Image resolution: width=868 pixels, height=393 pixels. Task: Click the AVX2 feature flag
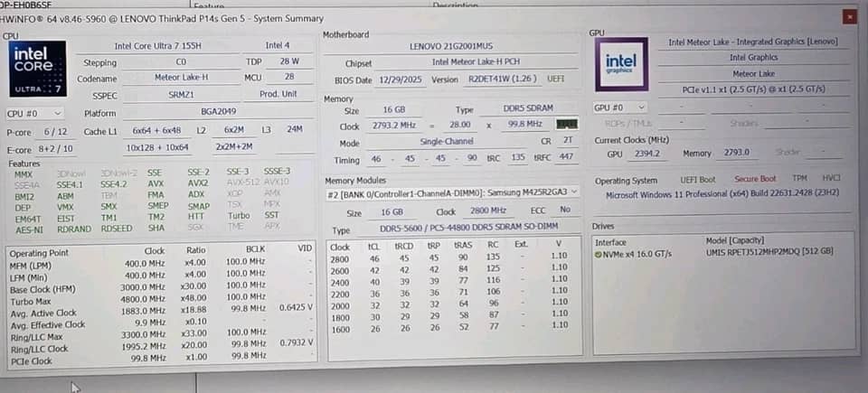[x=197, y=183]
